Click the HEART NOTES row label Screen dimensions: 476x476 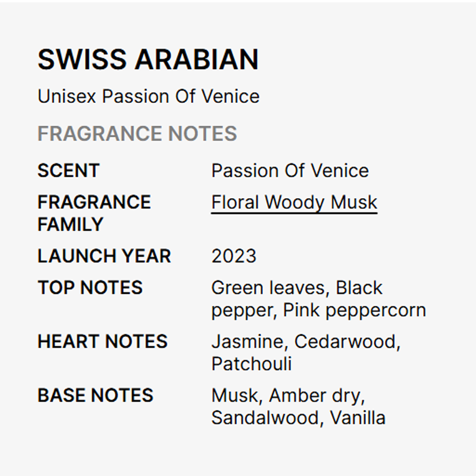pos(102,342)
